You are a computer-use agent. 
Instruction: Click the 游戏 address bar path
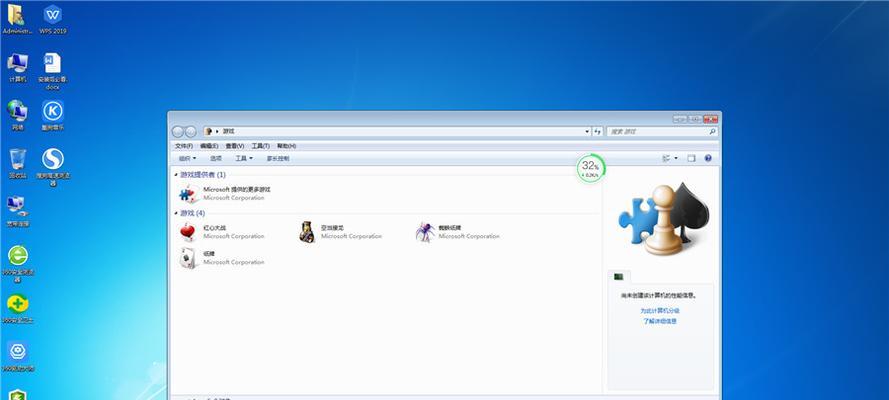[228, 131]
